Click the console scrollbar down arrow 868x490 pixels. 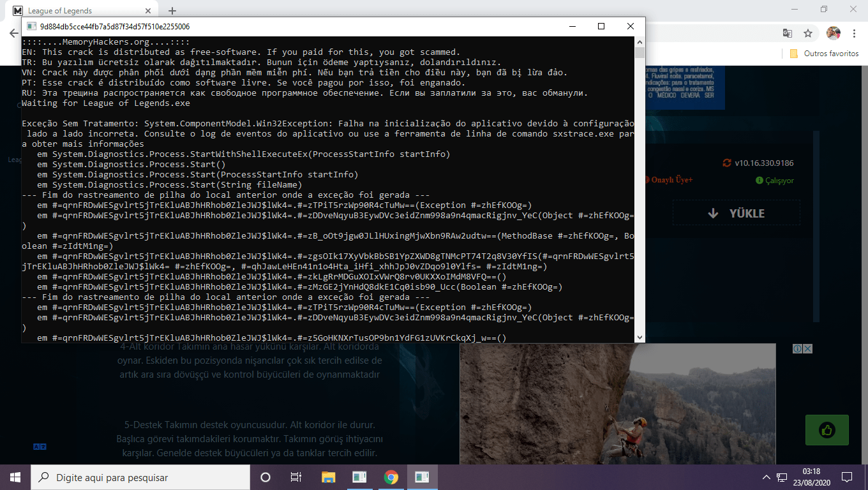(640, 338)
